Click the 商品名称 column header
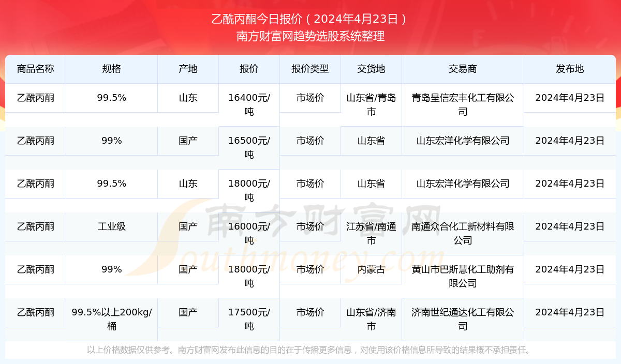Screen dimensions: 621x364 pyautogui.click(x=35, y=69)
